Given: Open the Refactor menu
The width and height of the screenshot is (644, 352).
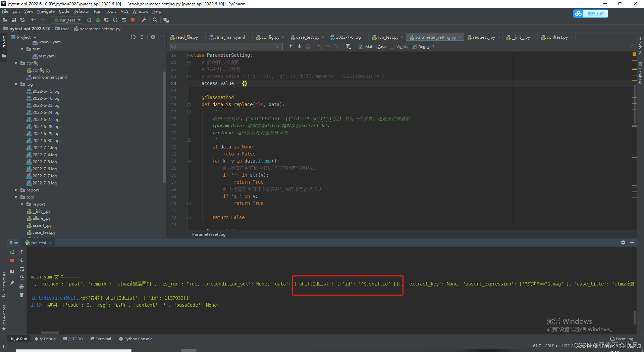Looking at the screenshot, I should pyautogui.click(x=82, y=11).
